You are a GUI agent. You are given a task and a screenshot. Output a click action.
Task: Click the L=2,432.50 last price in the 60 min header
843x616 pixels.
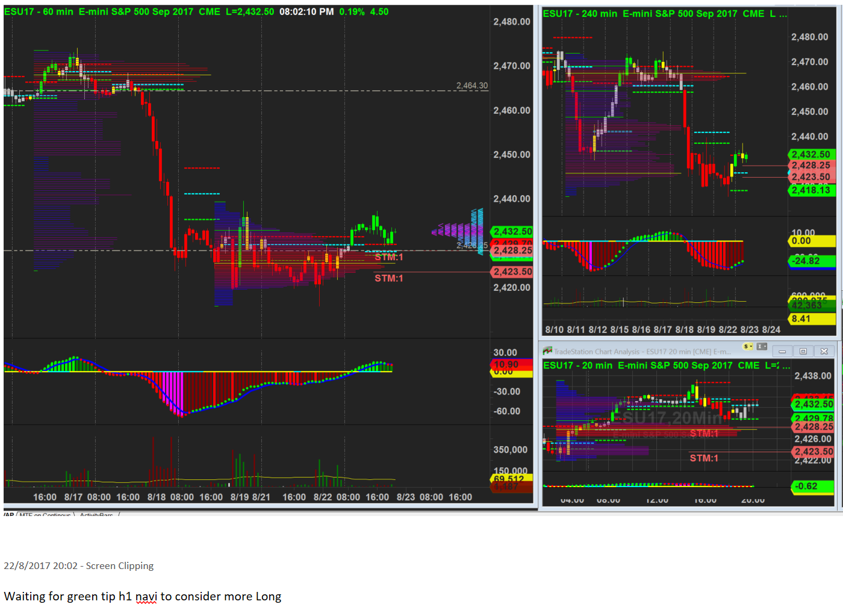pos(250,12)
